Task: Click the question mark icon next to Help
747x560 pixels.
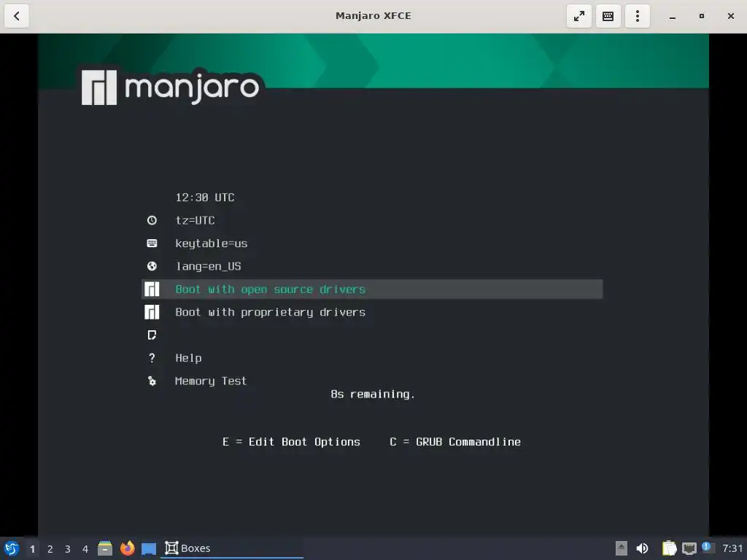Action: pos(152,358)
